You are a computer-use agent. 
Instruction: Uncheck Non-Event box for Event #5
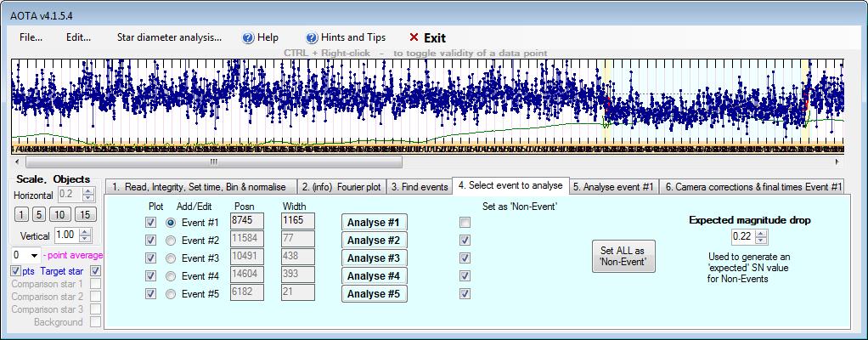click(465, 293)
